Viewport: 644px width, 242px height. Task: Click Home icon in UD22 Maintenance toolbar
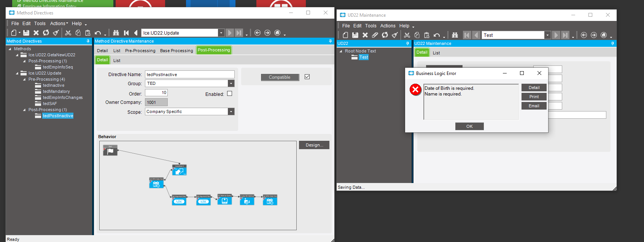[x=604, y=35]
